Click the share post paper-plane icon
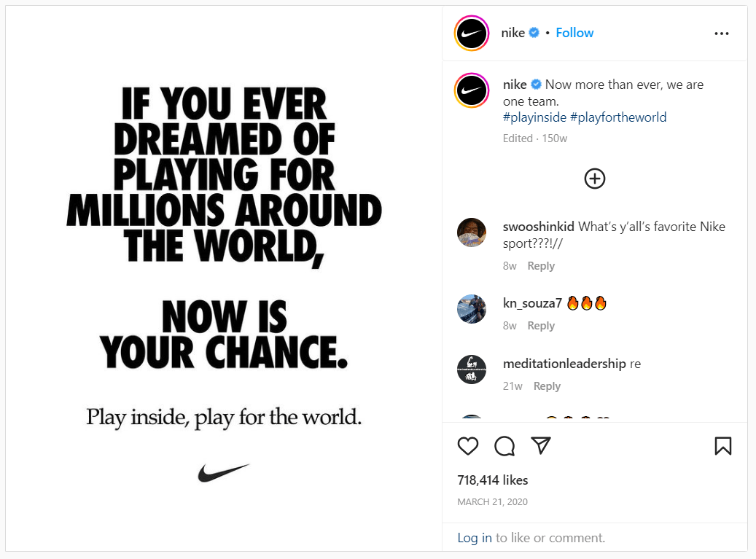The height and width of the screenshot is (559, 756). tap(541, 446)
